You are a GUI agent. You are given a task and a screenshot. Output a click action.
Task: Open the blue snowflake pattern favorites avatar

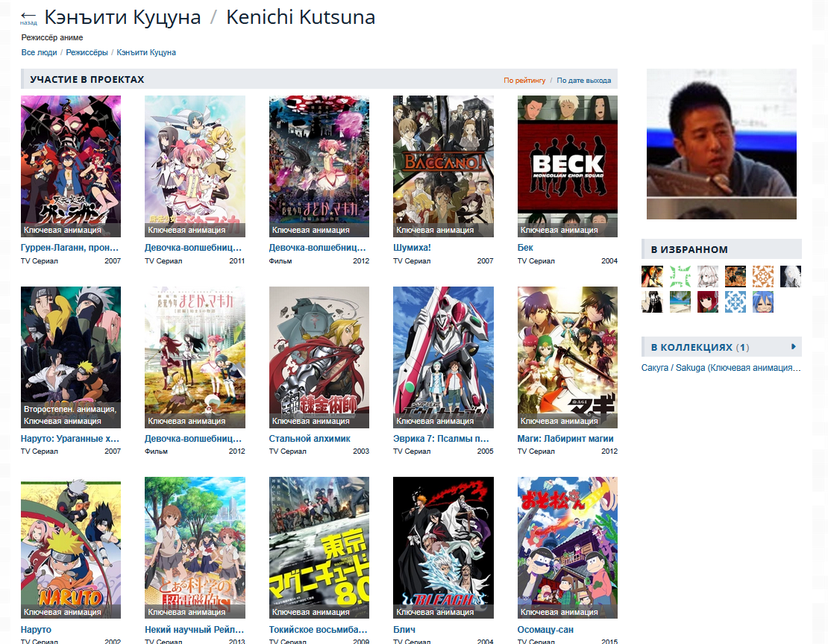pos(735,301)
